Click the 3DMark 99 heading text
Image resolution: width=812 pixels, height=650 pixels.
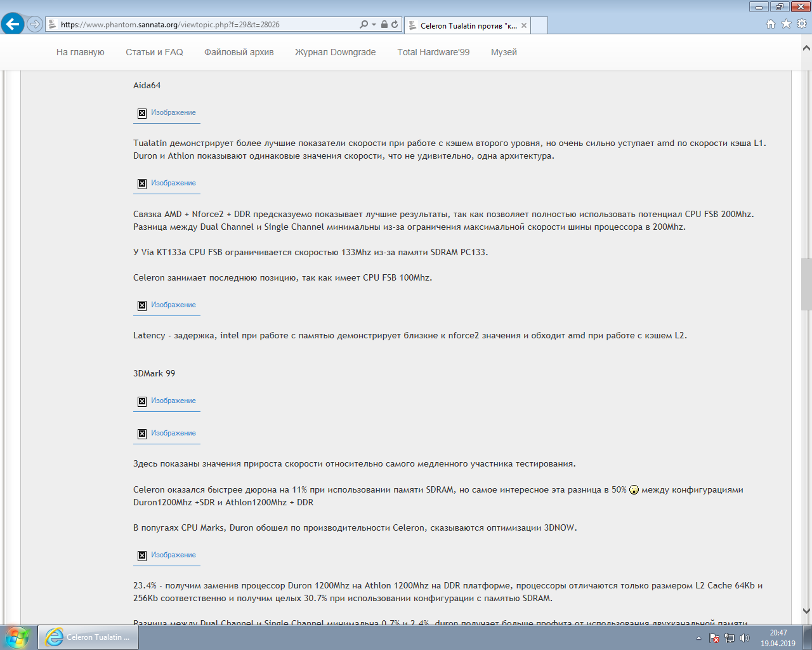point(154,373)
